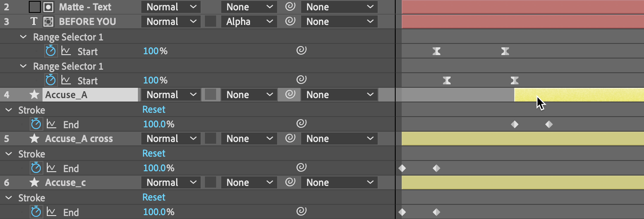Viewport: 644px width, 219px height.
Task: Collapse the Stroke group under Accuse_A
Action: tap(9, 110)
